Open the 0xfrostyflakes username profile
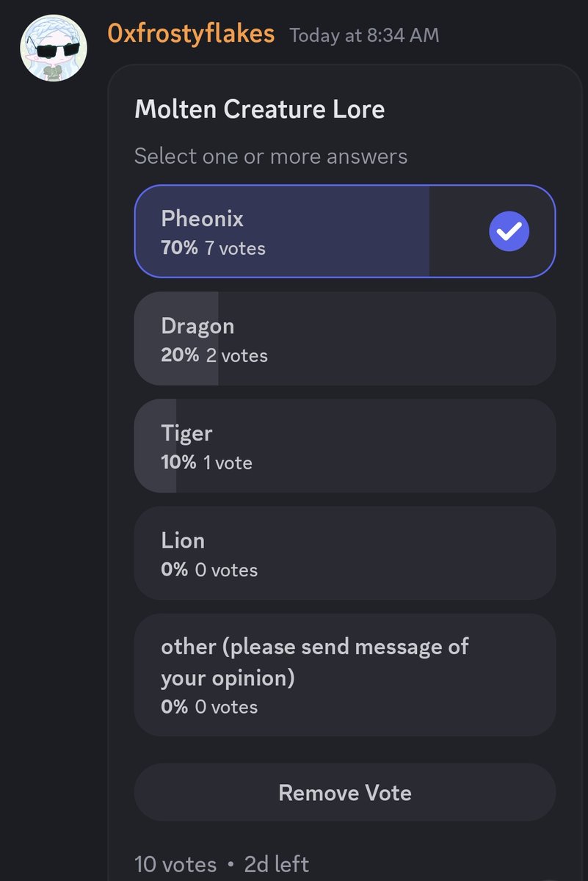This screenshot has width=588, height=881. coord(191,34)
